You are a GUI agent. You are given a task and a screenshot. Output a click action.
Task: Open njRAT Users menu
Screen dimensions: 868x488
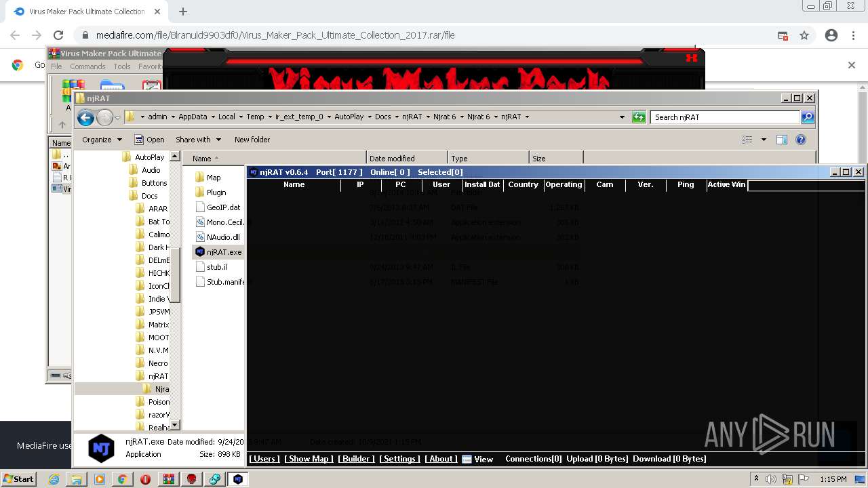[264, 459]
